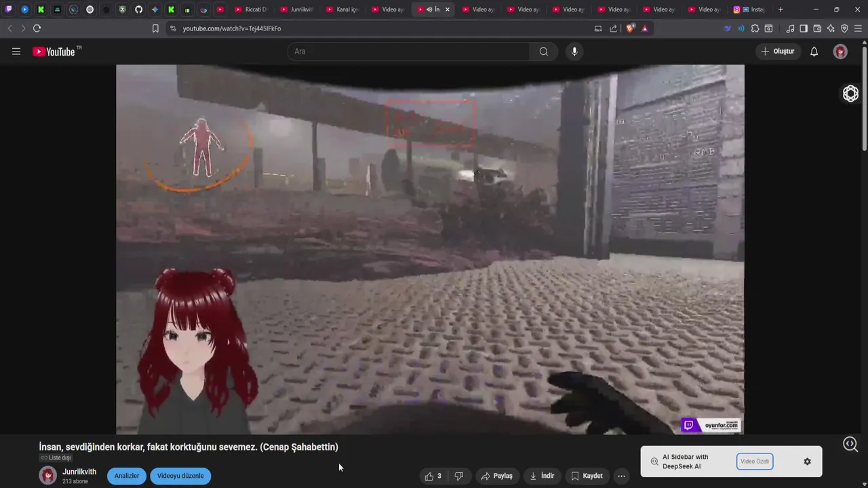
Task: Open the browser main menu
Action: 859,28
